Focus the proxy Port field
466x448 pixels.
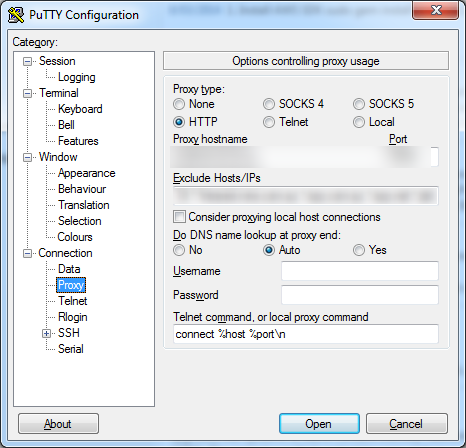pos(413,157)
